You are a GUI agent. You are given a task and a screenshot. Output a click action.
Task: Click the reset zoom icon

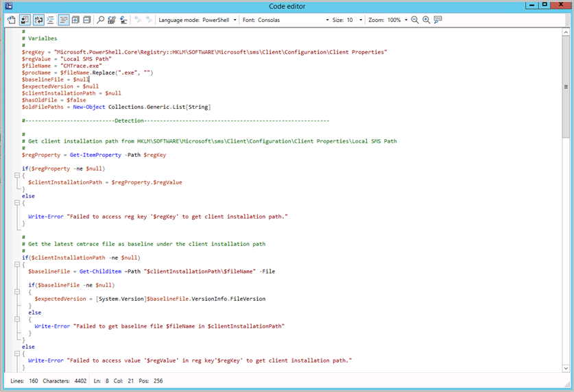tap(438, 20)
